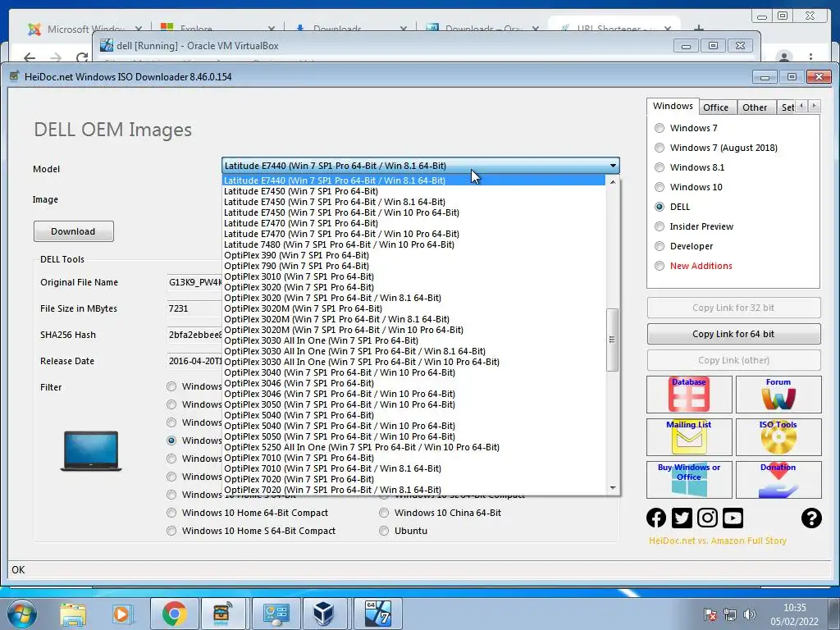Viewport: 840px width, 630px height.
Task: Open the ISO Tools disc icon
Action: pos(778,436)
